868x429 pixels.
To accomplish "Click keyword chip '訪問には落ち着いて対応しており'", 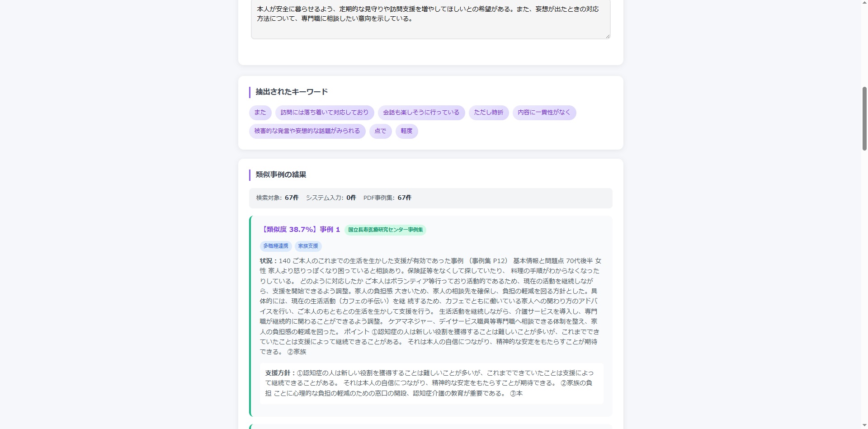I will click(x=324, y=113).
